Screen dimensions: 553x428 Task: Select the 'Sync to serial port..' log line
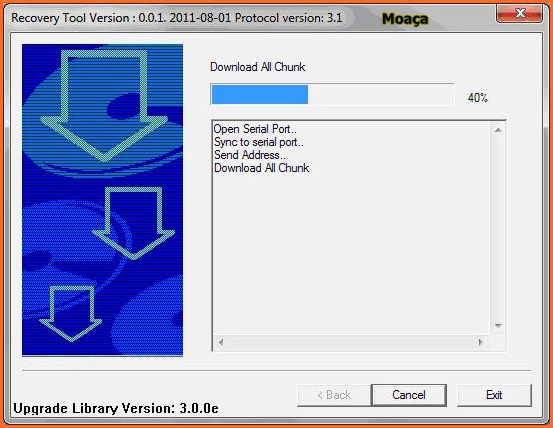pyautogui.click(x=259, y=142)
